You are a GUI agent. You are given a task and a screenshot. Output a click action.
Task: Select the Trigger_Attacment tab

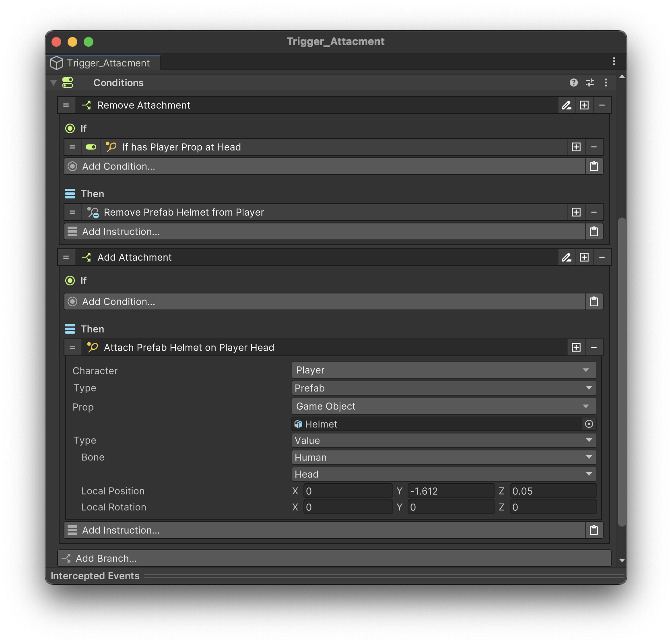coord(103,63)
